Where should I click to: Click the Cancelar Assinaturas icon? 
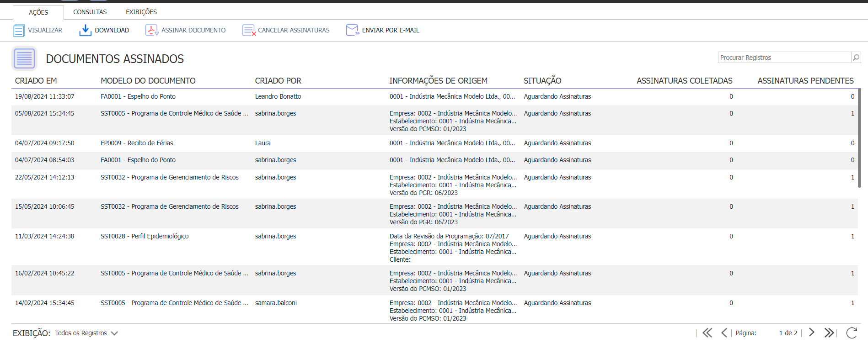coord(249,31)
